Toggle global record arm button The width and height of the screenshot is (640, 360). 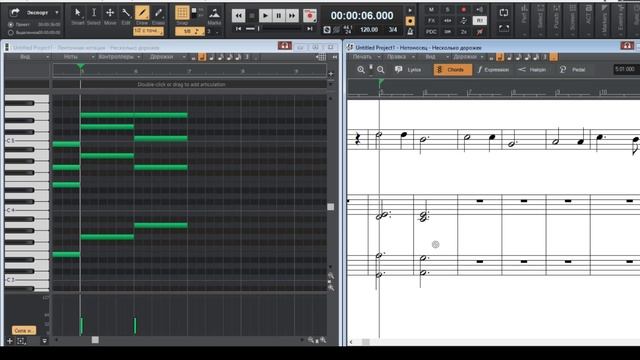463,9
